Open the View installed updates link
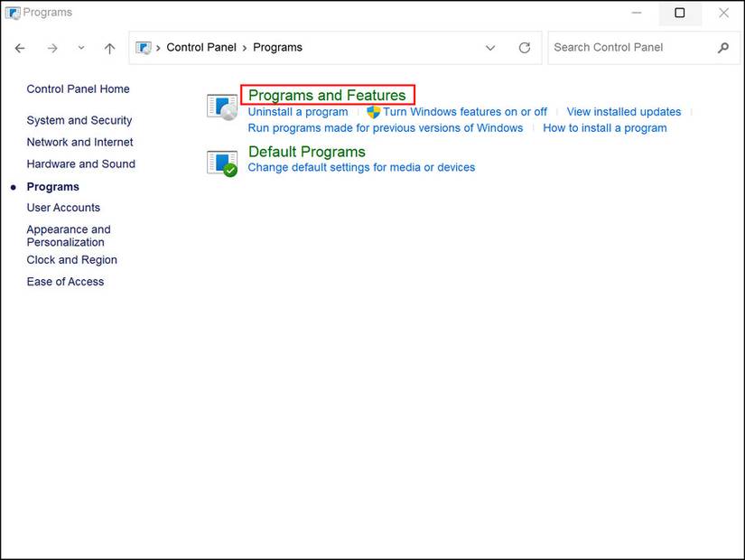The image size is (745, 560). tap(623, 111)
